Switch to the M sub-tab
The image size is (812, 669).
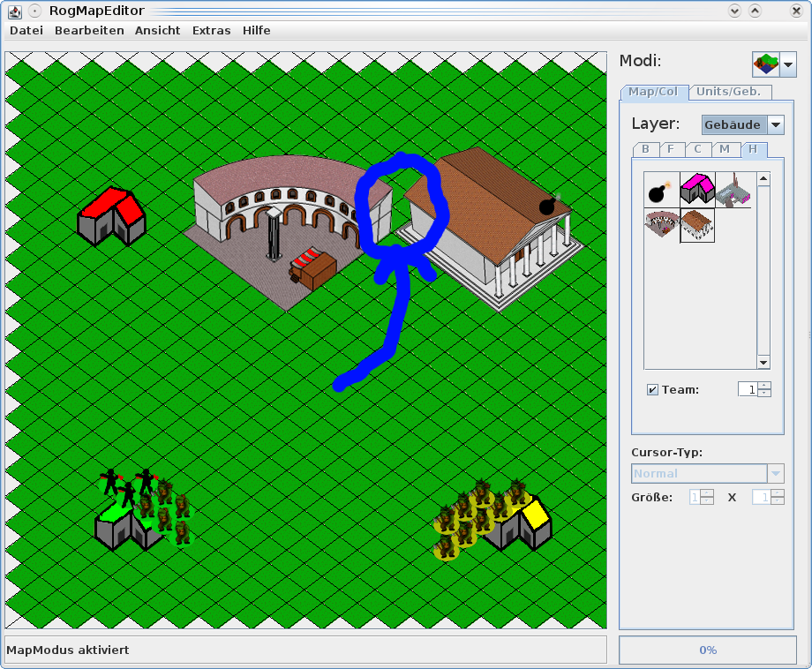point(725,149)
